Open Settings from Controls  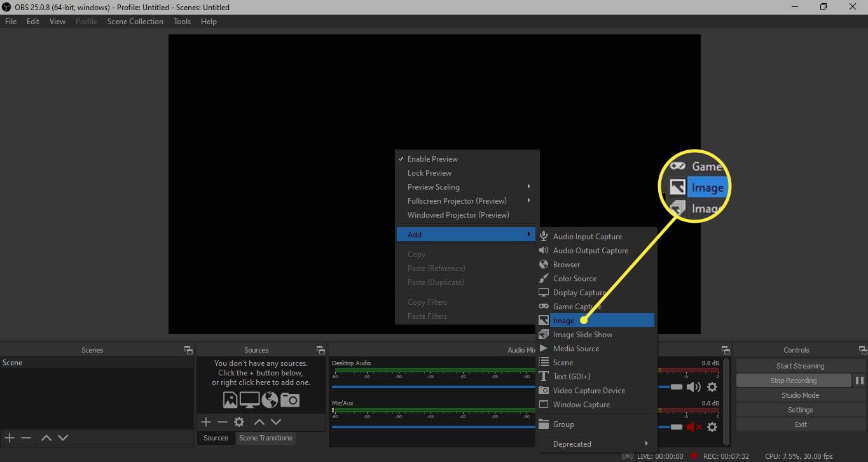click(800, 410)
